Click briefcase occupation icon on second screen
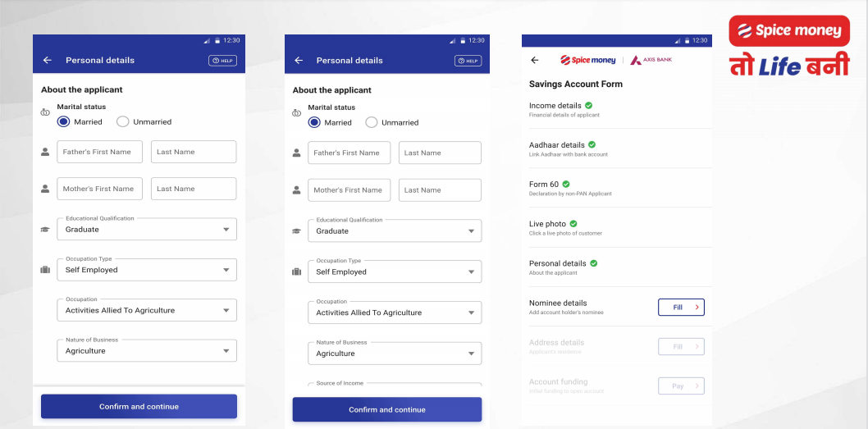Image resolution: width=868 pixels, height=429 pixels. 297,272
